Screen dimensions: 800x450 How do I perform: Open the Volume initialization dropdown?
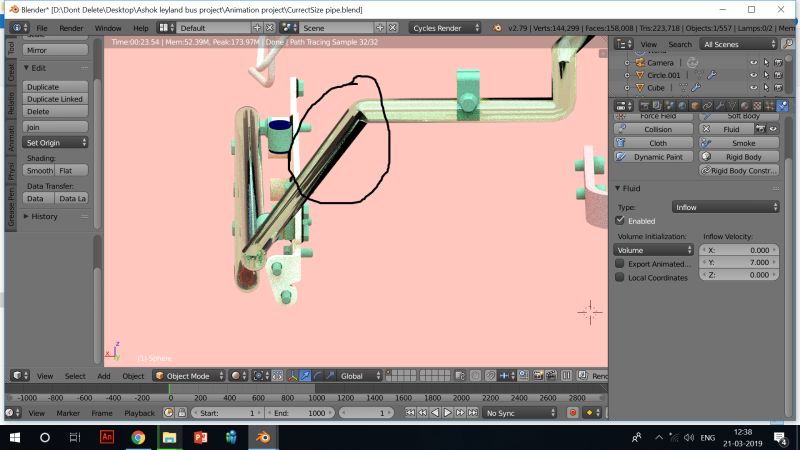pyautogui.click(x=654, y=250)
